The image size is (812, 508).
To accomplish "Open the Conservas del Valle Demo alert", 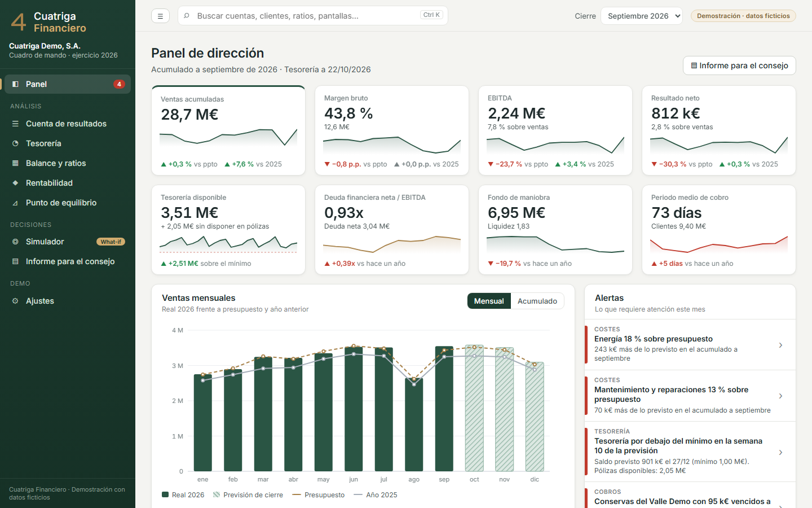I will 690,496.
